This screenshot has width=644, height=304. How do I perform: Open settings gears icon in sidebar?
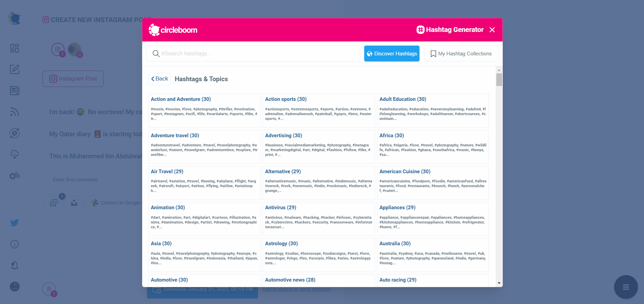coord(15,176)
